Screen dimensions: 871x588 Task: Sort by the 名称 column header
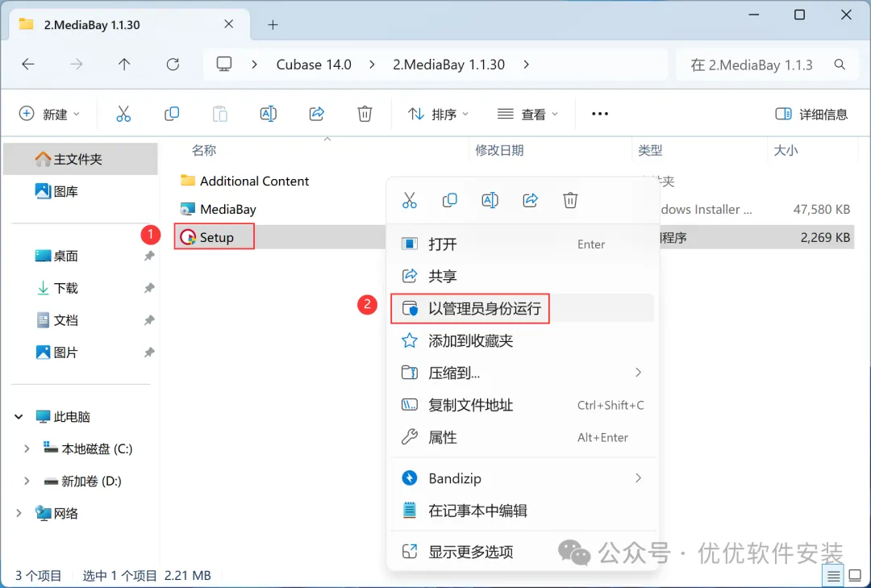point(204,150)
